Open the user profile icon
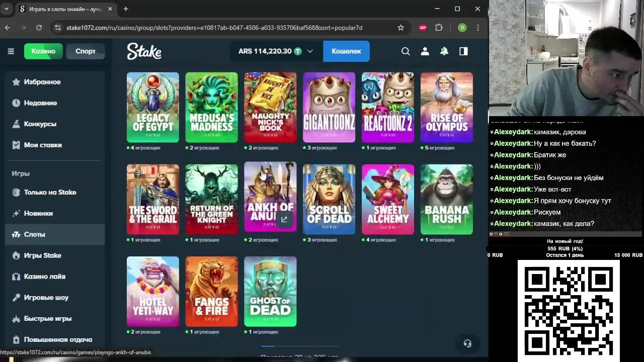The width and height of the screenshot is (644, 362). point(425,51)
